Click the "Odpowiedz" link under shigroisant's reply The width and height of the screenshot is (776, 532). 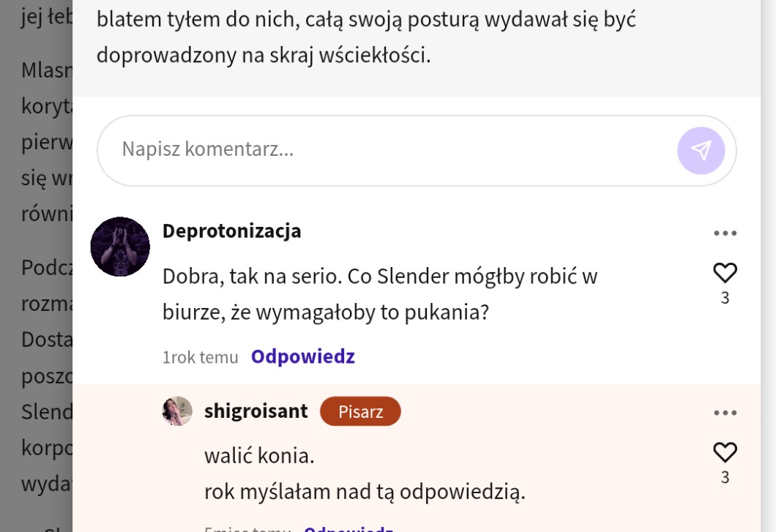click(x=348, y=528)
